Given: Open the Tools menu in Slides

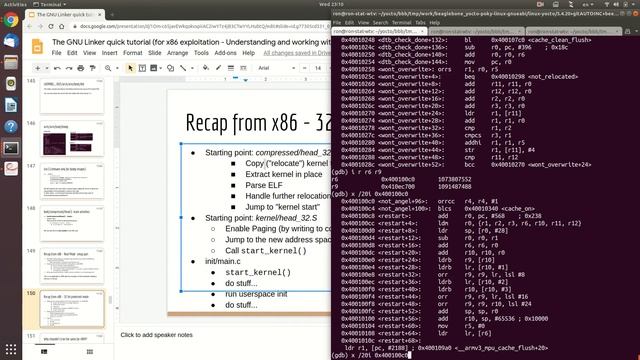Looking at the screenshot, I should (x=201, y=53).
